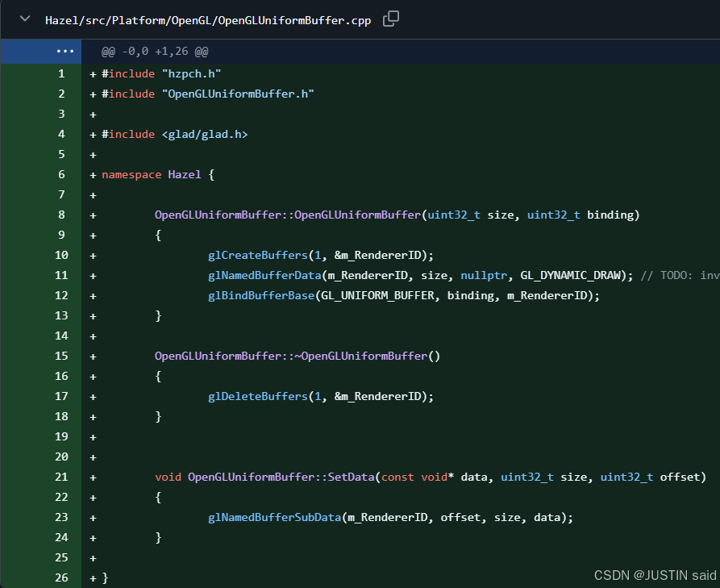Expand hidden lines with the ellipsis button

(x=65, y=52)
